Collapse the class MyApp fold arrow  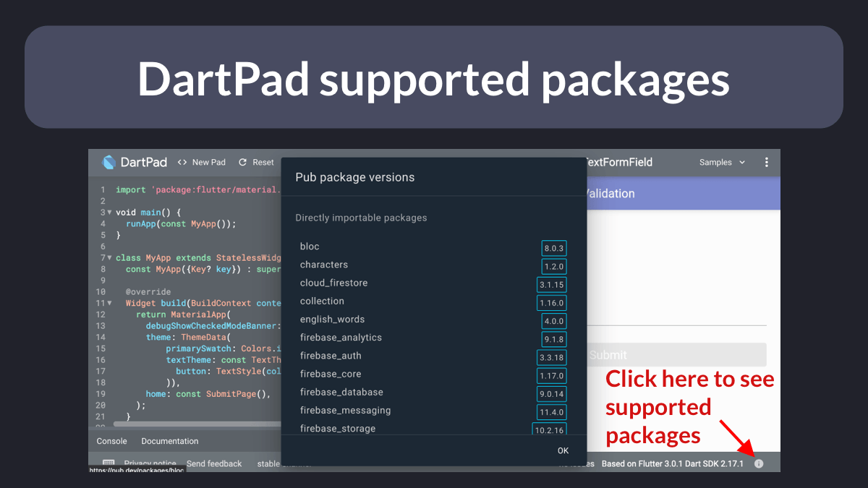(x=109, y=257)
